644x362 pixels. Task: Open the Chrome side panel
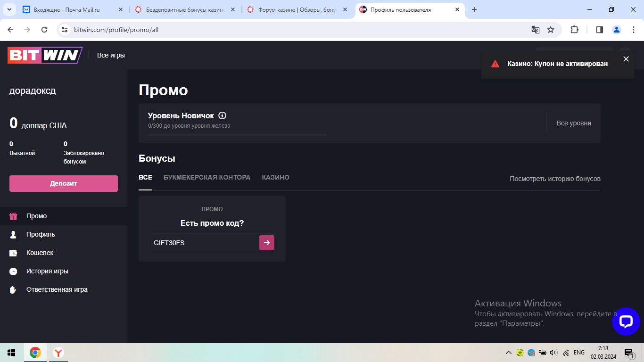tap(600, 30)
